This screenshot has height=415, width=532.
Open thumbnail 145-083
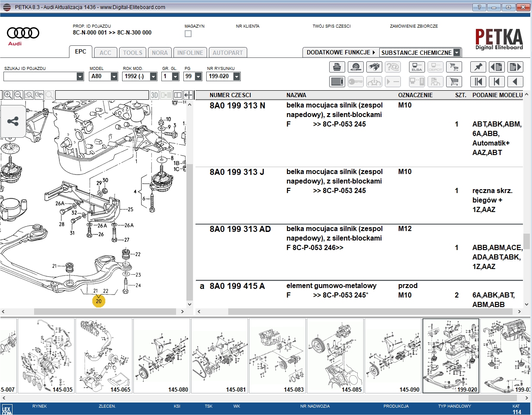click(x=277, y=356)
